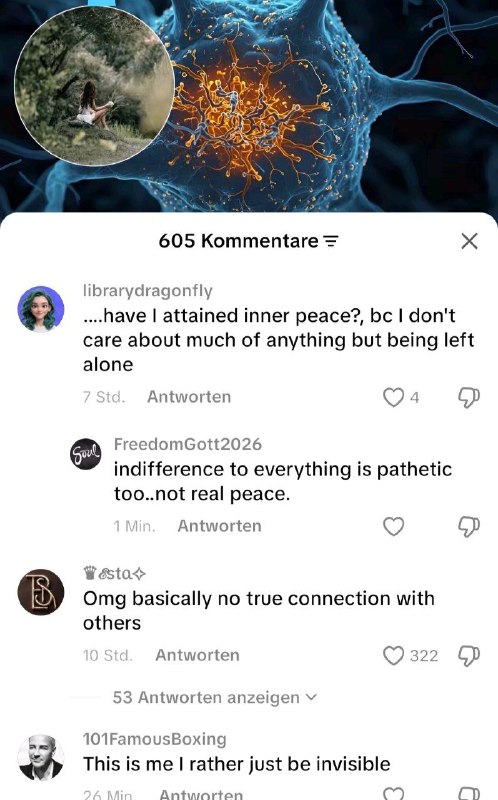Like librarydragonfly's comment with heart icon

coord(393,397)
